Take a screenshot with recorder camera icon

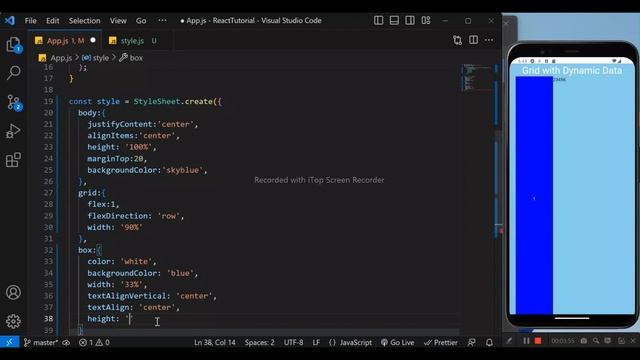point(584,340)
